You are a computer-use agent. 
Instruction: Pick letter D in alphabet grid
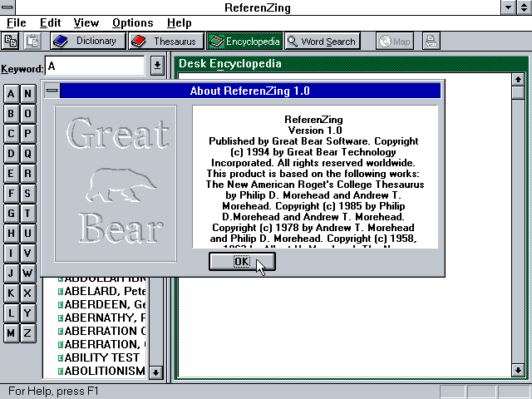click(11, 154)
